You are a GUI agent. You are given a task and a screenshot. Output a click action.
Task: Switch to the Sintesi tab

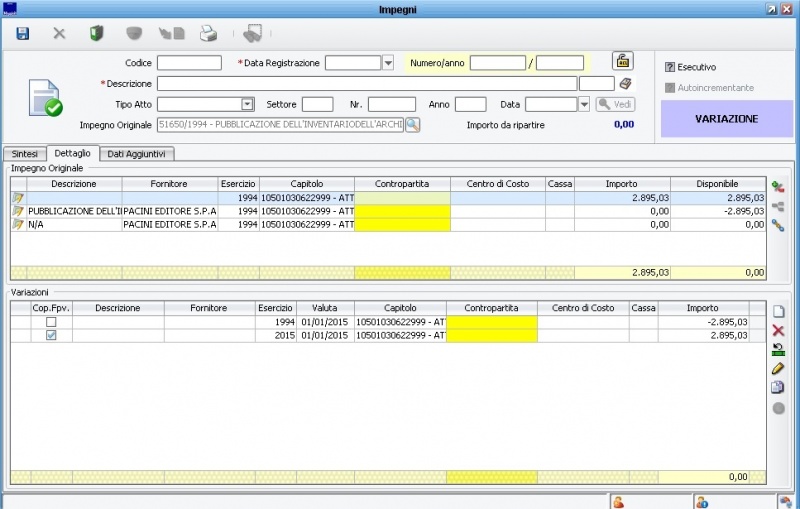25,154
